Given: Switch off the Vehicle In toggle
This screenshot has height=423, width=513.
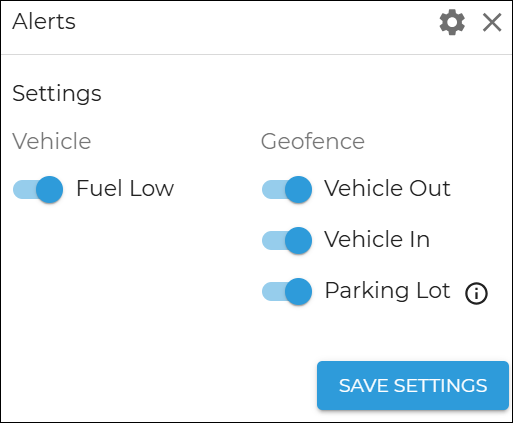Looking at the screenshot, I should click(287, 240).
